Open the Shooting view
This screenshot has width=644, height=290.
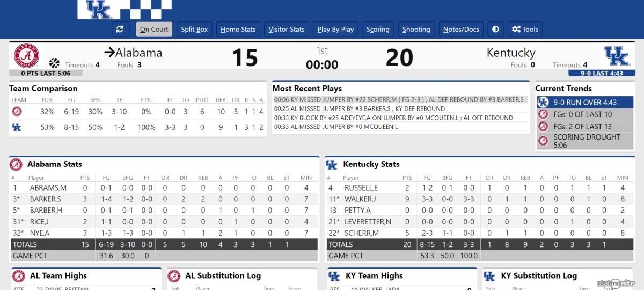(x=416, y=30)
